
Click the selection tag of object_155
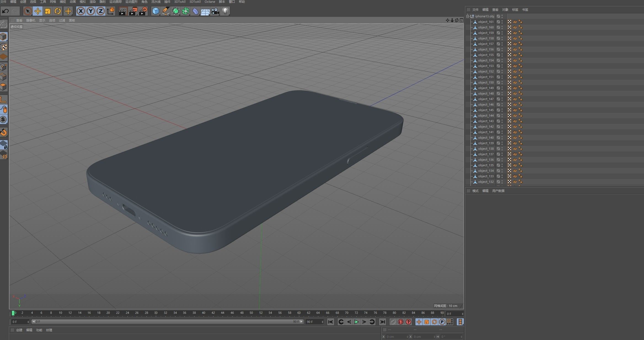(x=515, y=55)
